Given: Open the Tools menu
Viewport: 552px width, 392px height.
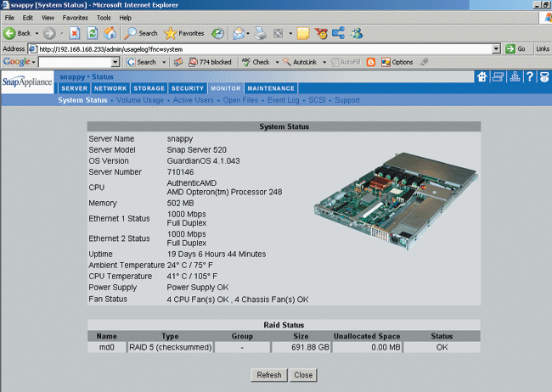Looking at the screenshot, I should (x=104, y=18).
